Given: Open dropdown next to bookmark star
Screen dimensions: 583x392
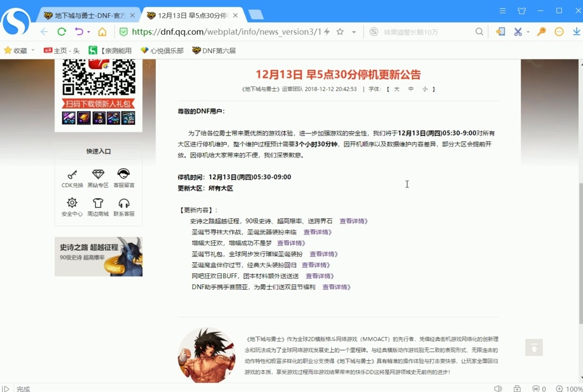Looking at the screenshot, I should tap(354, 32).
